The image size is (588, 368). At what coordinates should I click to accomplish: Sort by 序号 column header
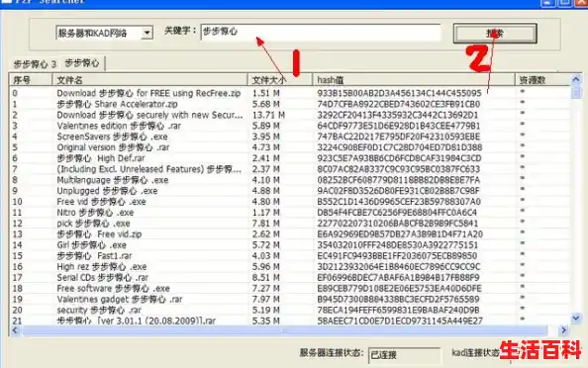pos(31,80)
